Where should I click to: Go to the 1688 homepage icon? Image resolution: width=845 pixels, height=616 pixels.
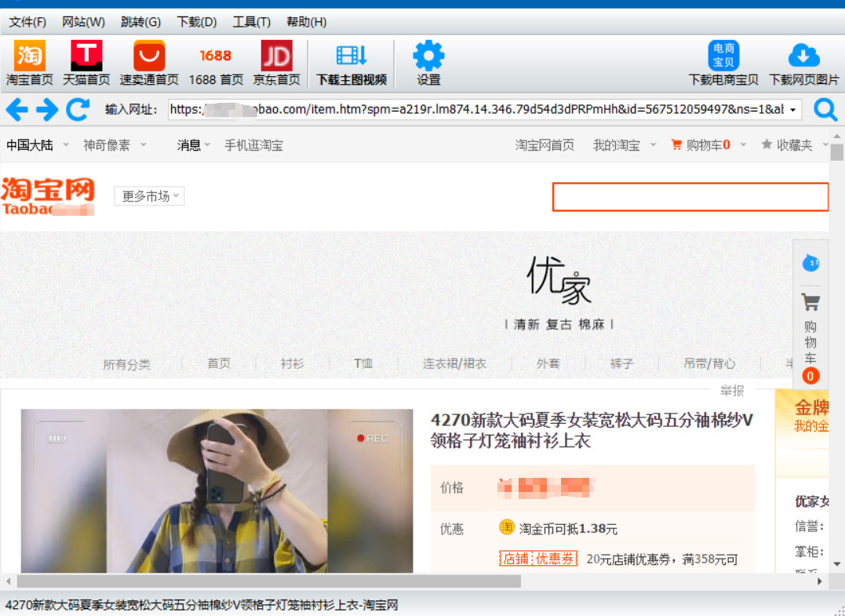click(215, 56)
